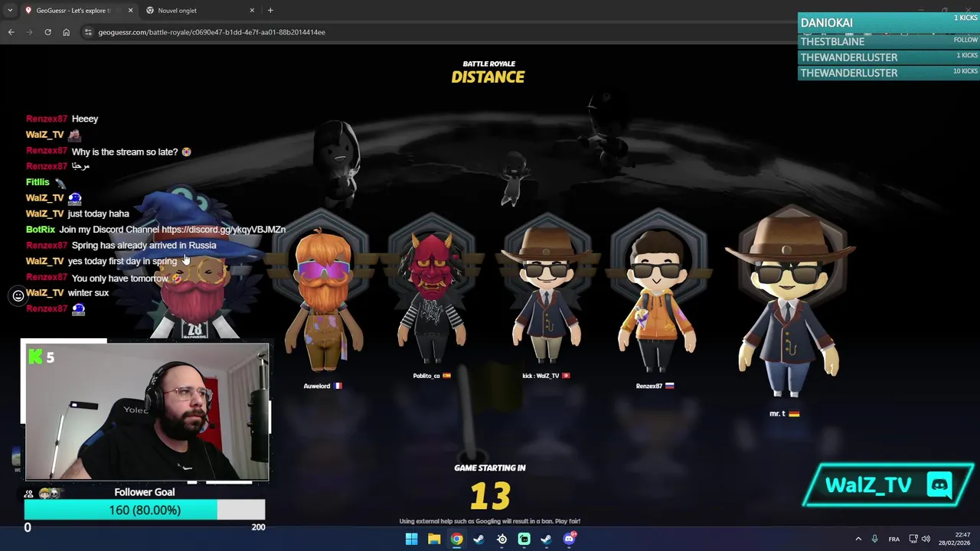This screenshot has width=980, height=551.
Task: Open Discord from the taskbar
Action: tap(569, 540)
